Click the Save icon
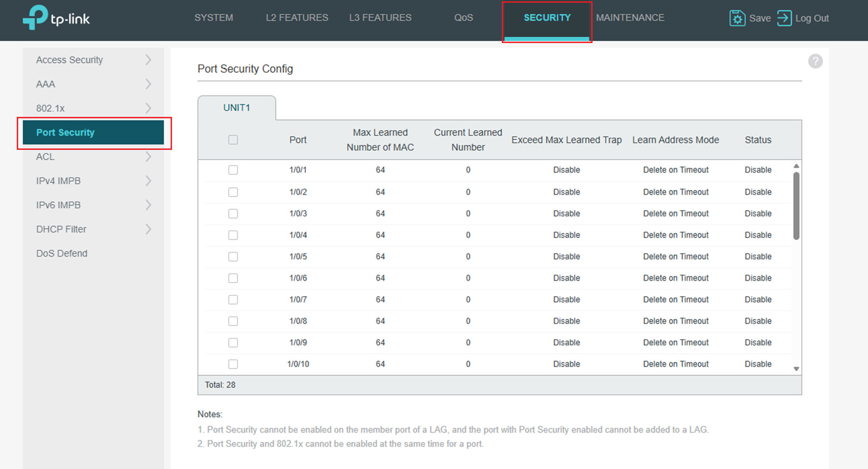The width and height of the screenshot is (868, 469). click(737, 18)
